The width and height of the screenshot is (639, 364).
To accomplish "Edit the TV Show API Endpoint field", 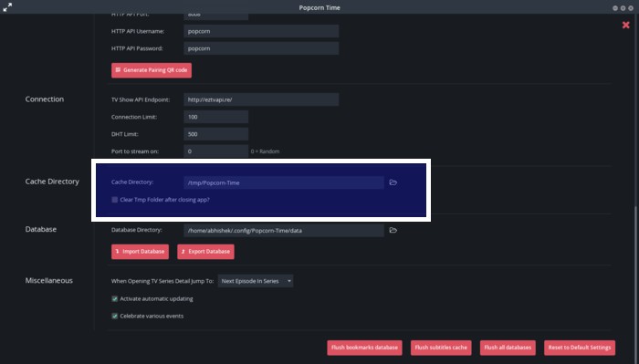I will [x=261, y=99].
